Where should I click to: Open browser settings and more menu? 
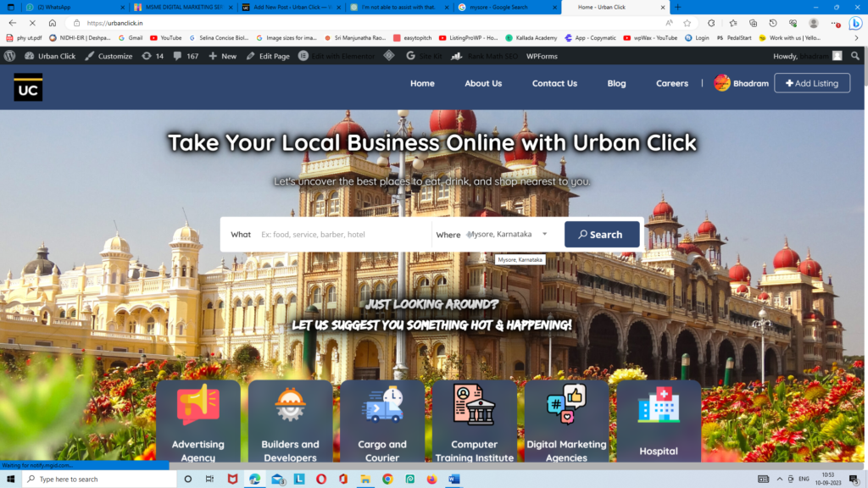click(x=836, y=23)
